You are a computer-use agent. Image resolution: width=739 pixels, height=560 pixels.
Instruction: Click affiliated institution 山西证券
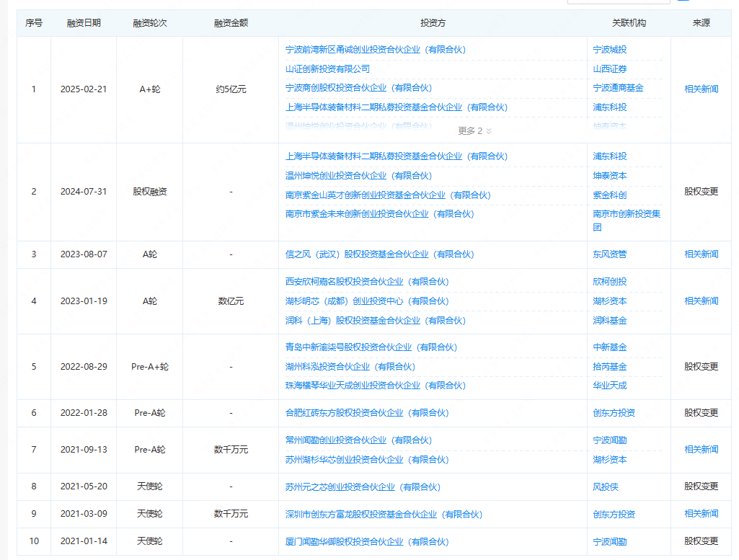[610, 68]
